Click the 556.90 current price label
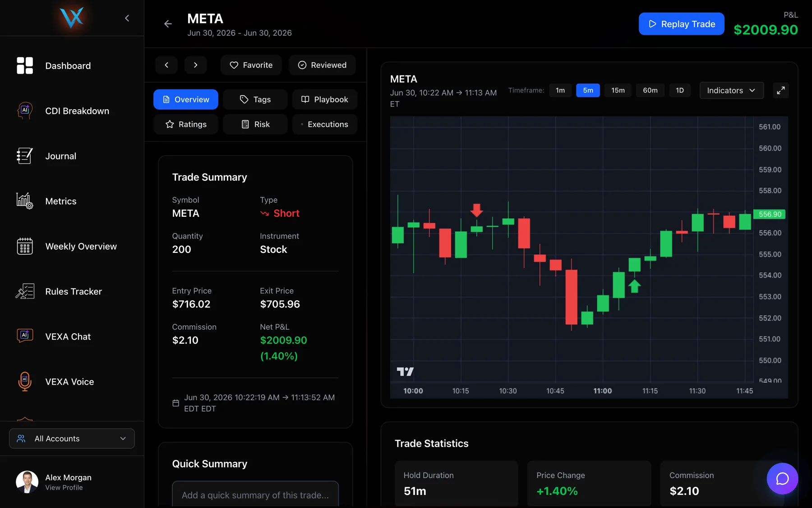 tap(770, 214)
